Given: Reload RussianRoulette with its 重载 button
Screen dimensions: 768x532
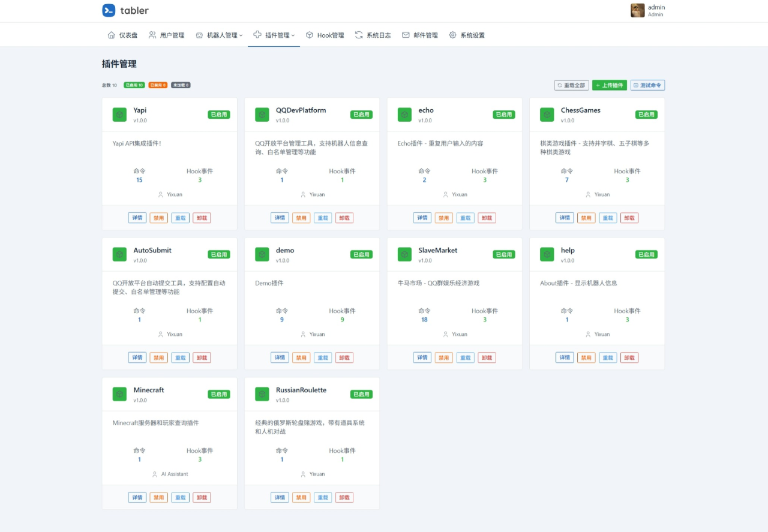Looking at the screenshot, I should (323, 497).
